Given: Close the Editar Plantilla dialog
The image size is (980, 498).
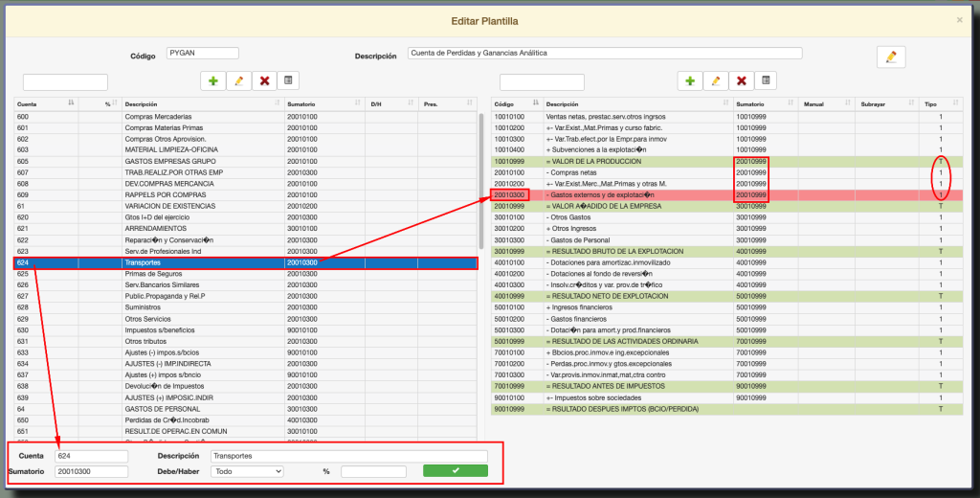Looking at the screenshot, I should pyautogui.click(x=960, y=19).
